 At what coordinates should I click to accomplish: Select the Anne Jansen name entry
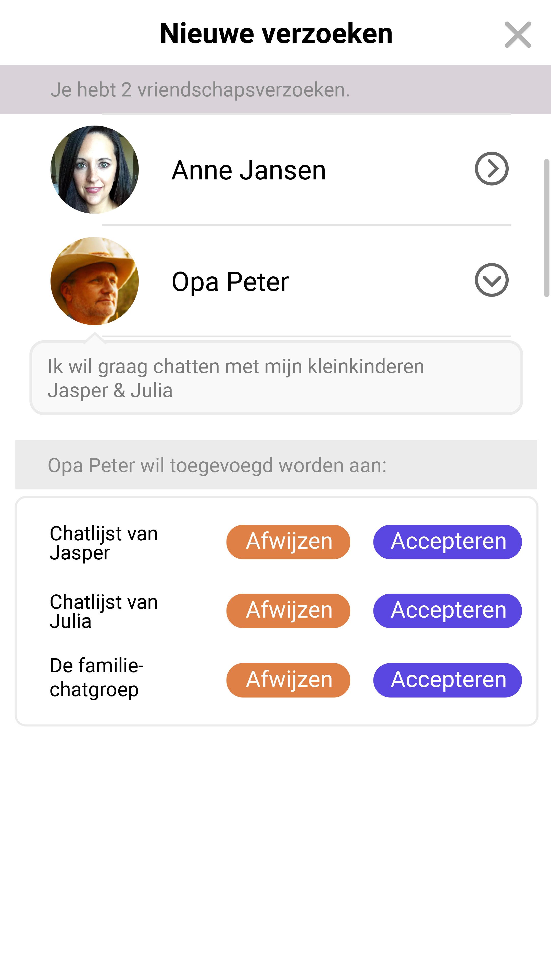249,170
